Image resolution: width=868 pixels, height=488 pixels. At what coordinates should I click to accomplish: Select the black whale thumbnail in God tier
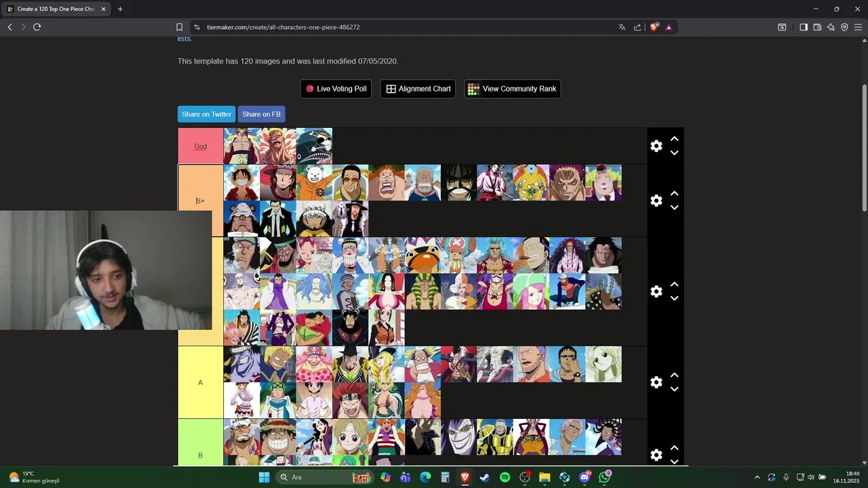coord(314,146)
